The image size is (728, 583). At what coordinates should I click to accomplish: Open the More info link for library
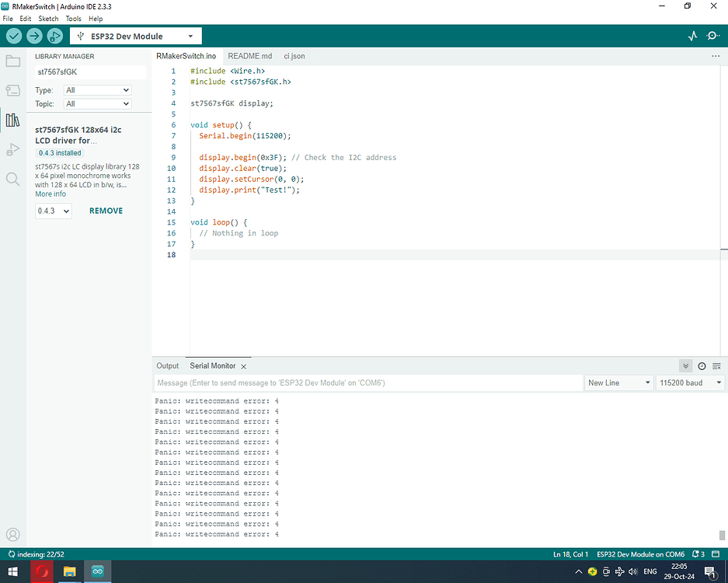pyautogui.click(x=51, y=194)
